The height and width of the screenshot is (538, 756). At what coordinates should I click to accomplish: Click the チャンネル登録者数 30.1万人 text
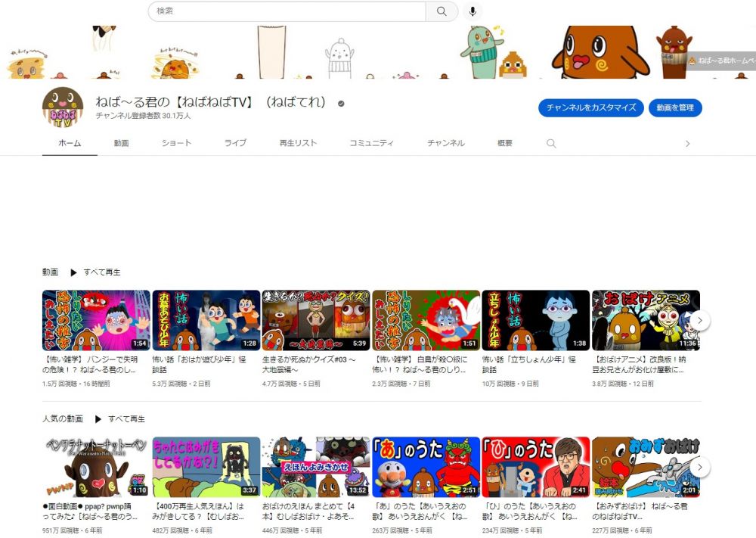143,116
